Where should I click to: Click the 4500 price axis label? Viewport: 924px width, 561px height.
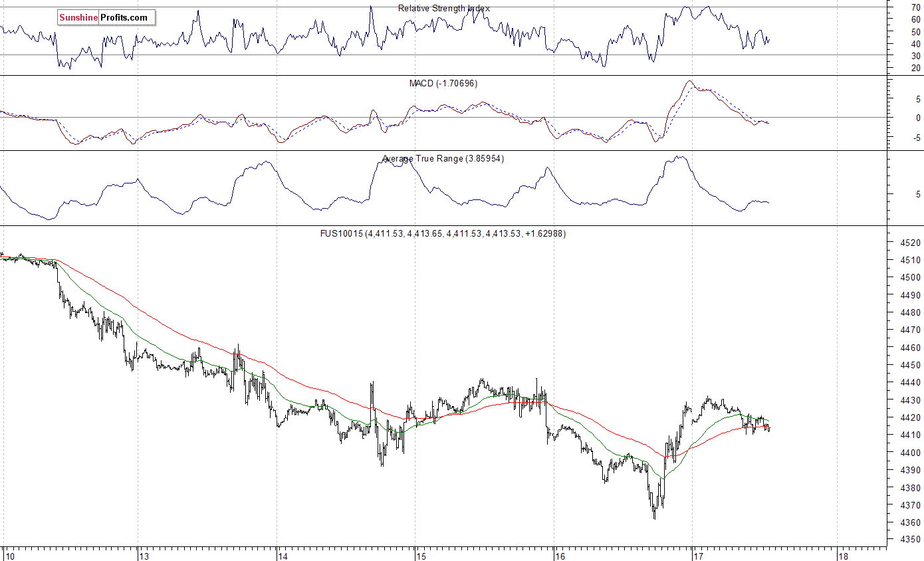click(910, 278)
